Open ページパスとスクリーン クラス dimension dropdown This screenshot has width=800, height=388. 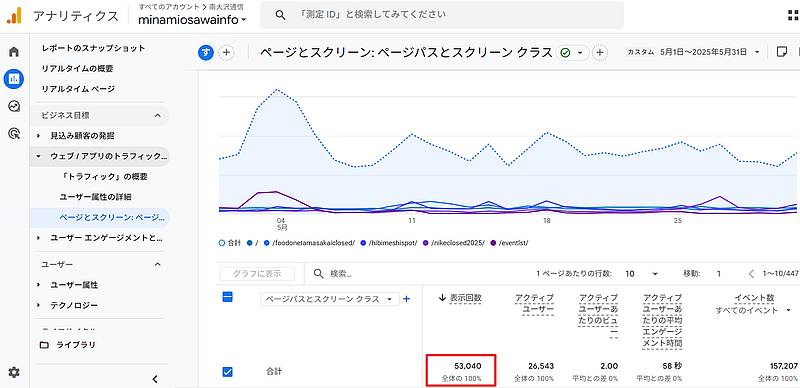tap(330, 299)
